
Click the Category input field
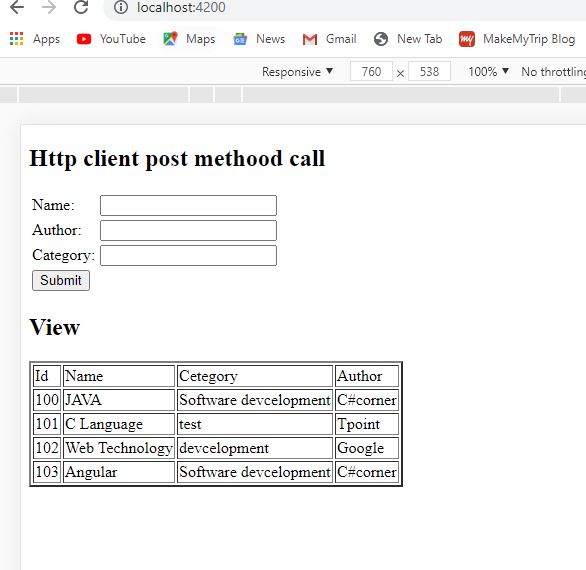point(188,255)
